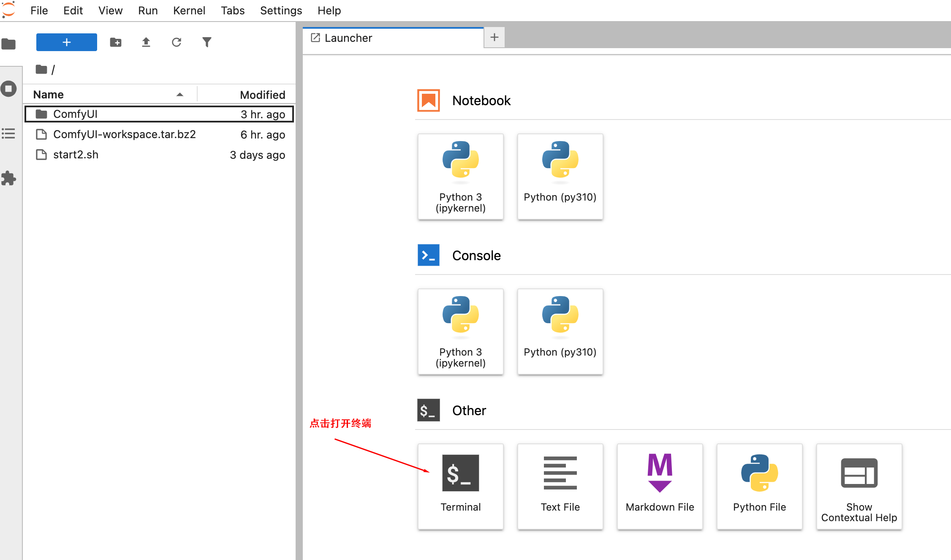951x560 pixels.
Task: Open the File Browser sidebar tab
Action: coord(8,44)
